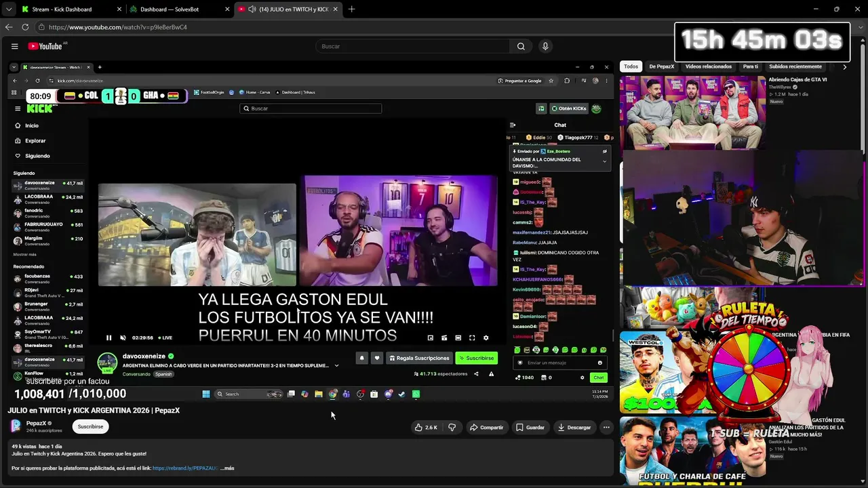
Task: Download the video using Descargar
Action: (x=574, y=427)
